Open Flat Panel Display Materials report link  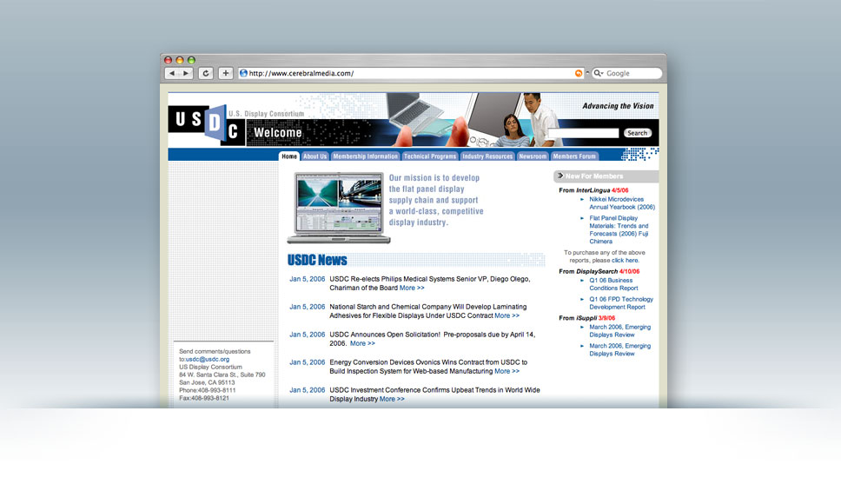619,230
